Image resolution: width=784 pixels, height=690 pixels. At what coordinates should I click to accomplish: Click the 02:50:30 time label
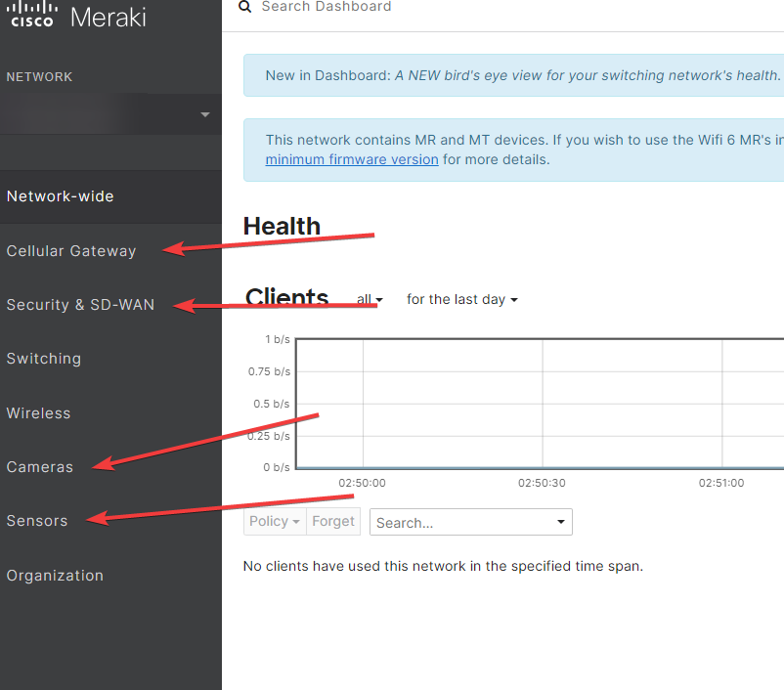click(x=542, y=483)
